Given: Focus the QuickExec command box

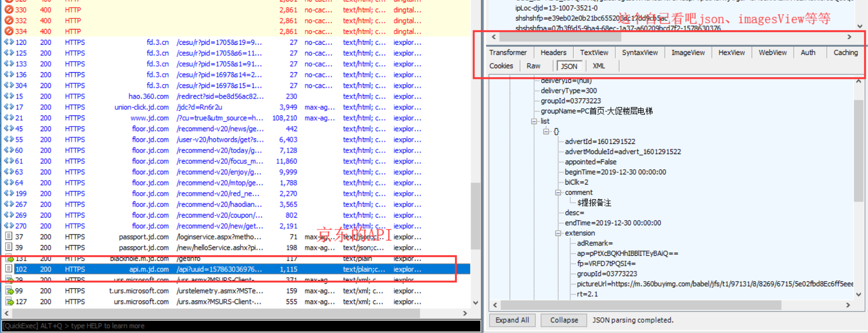Looking at the screenshot, I should coord(241,326).
